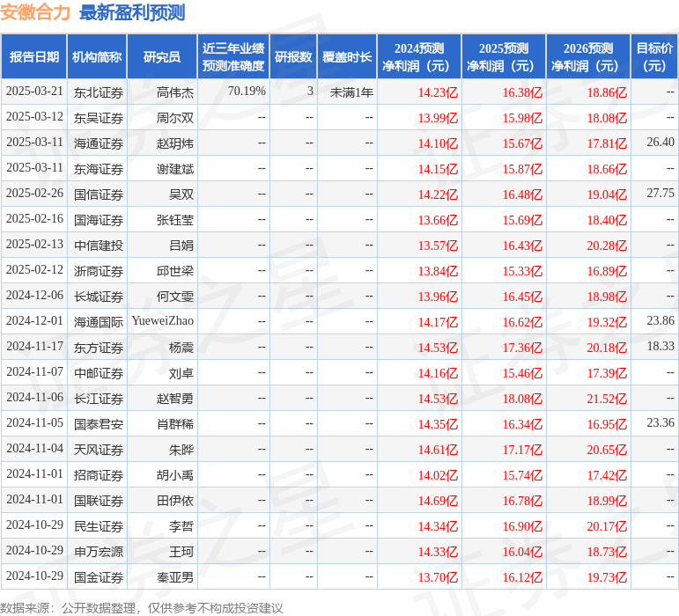The width and height of the screenshot is (679, 616).
Task: Click the 目标价 column header
Action: pyautogui.click(x=654, y=56)
